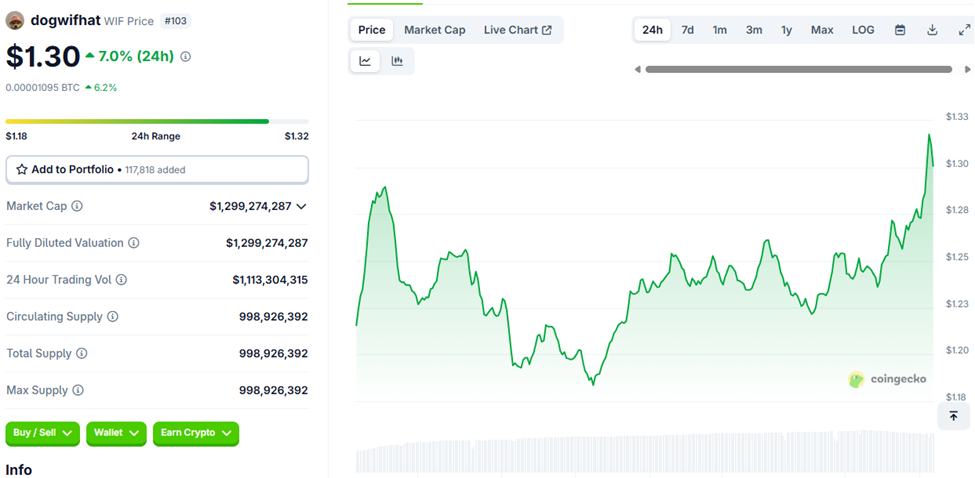Select the 1y time range

(x=786, y=30)
